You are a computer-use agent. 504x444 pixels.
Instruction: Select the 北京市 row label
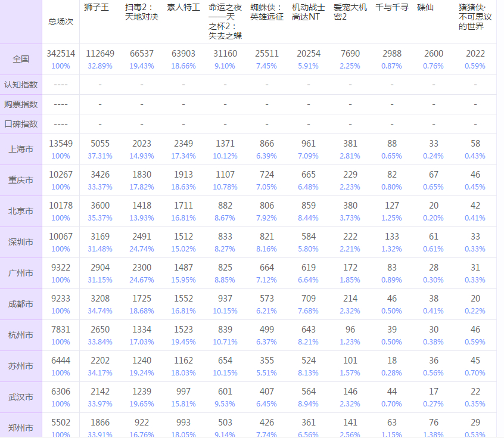point(21,211)
